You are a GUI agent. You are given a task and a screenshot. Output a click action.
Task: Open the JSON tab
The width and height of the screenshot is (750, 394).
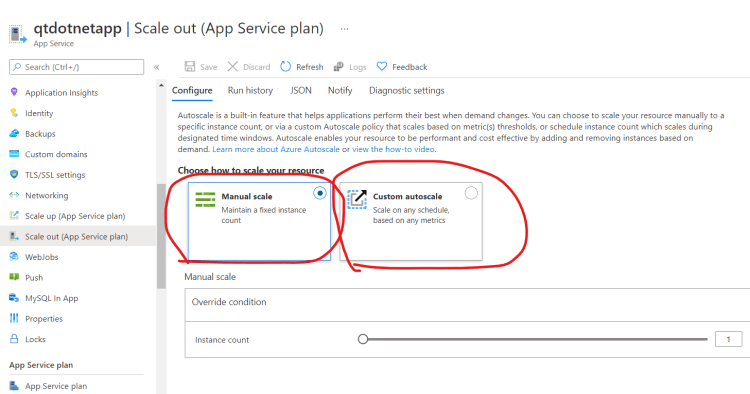(x=300, y=90)
